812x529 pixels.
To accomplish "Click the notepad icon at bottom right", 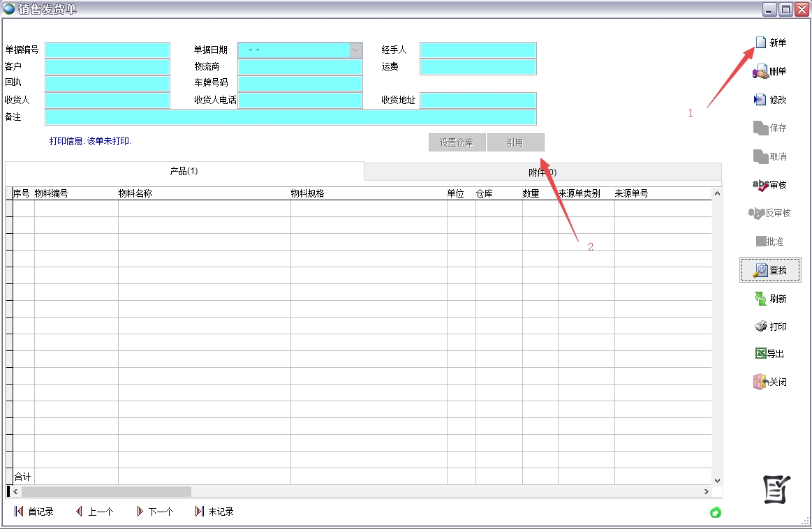I will point(777,489).
